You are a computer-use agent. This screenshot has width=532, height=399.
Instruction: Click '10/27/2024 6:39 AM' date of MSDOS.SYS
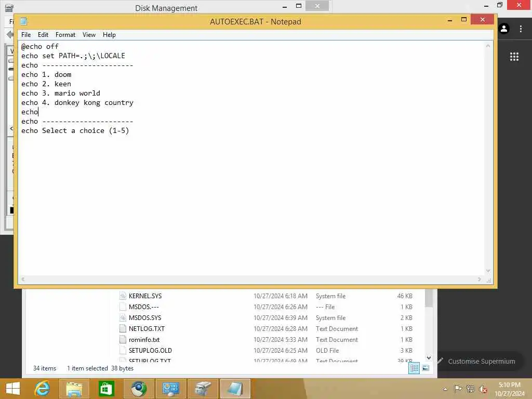[x=280, y=317]
